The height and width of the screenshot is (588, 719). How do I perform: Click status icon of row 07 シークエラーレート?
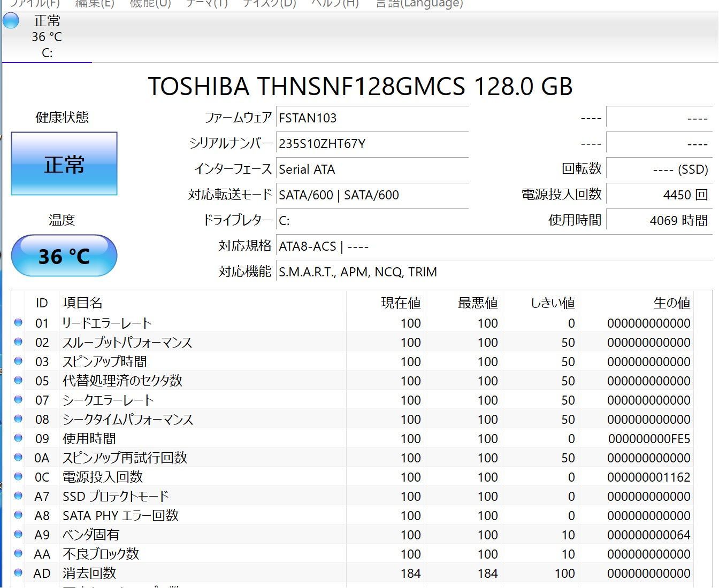(x=18, y=399)
